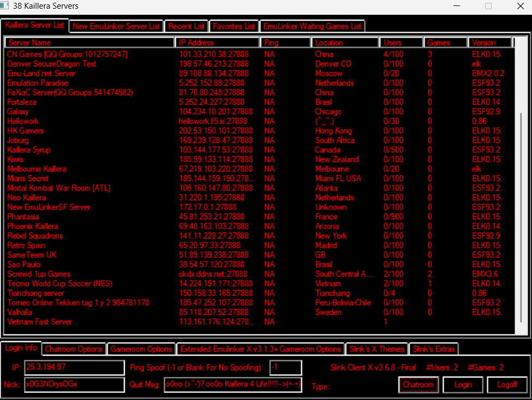Focus the Ping Spoof input field
This screenshot has width=532, height=400.
[285, 367]
